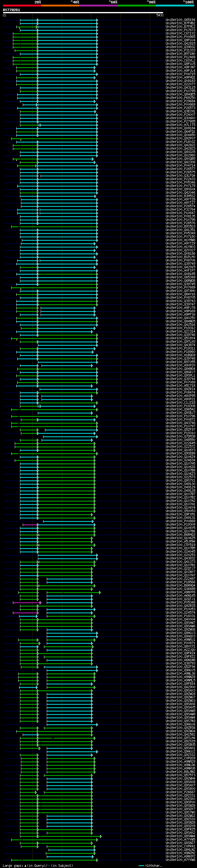This screenshot has height=868, width=197.
Task: Select the UniRef100_P19308 label
Action: [x=180, y=406]
